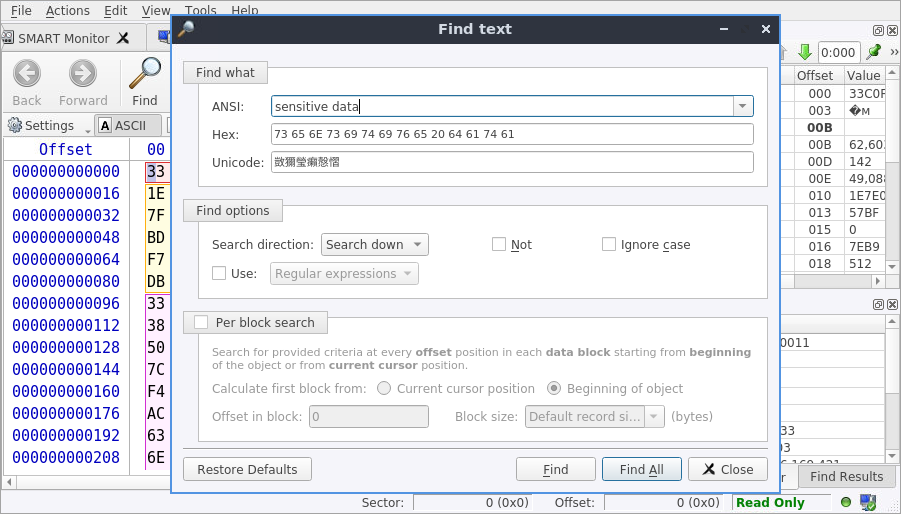
Task: Click the Restore Defaults button
Action: [247, 469]
